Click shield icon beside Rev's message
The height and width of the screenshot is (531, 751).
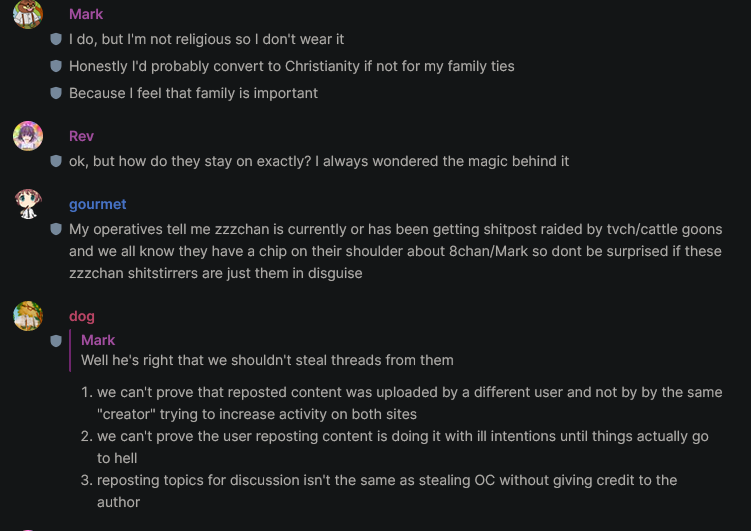coord(56,161)
